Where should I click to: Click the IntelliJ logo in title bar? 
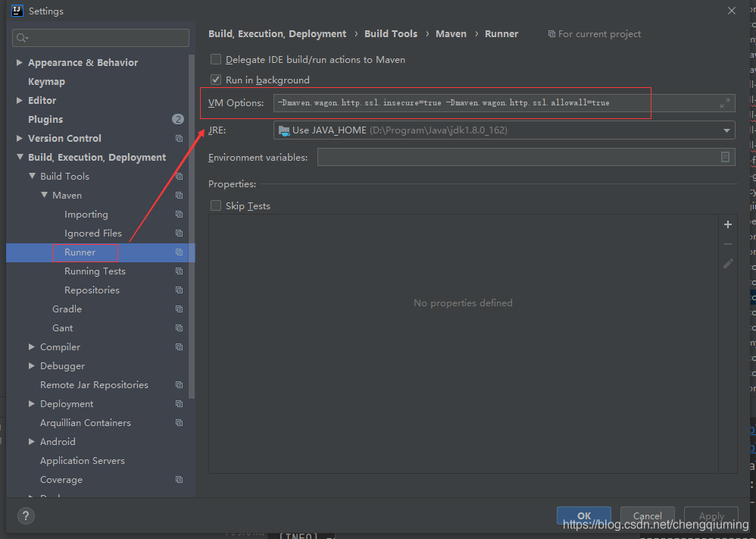pos(17,11)
